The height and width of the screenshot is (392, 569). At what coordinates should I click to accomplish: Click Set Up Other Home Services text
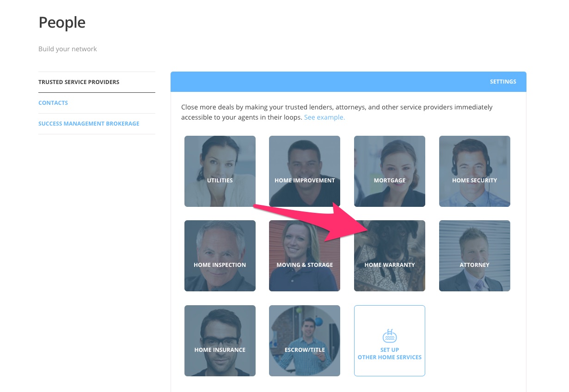tap(390, 354)
